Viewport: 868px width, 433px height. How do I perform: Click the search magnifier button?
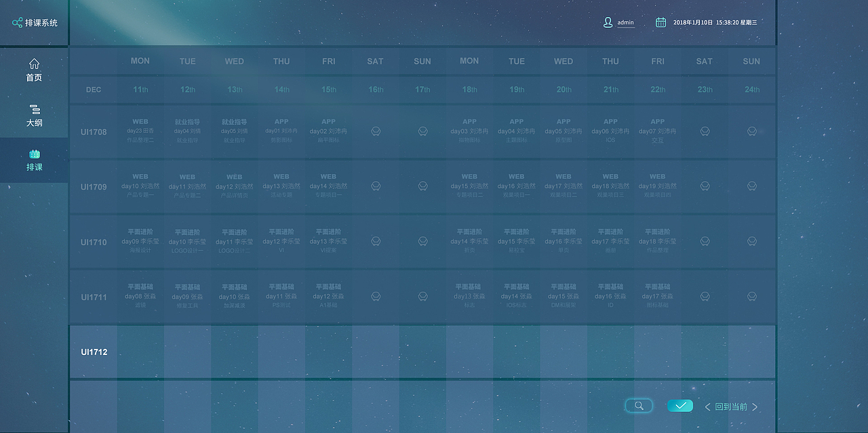(x=639, y=406)
